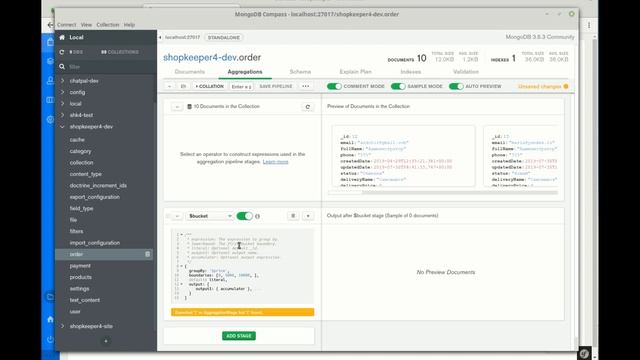The image size is (640, 360).
Task: Refresh the collection documents preview
Action: (x=308, y=107)
